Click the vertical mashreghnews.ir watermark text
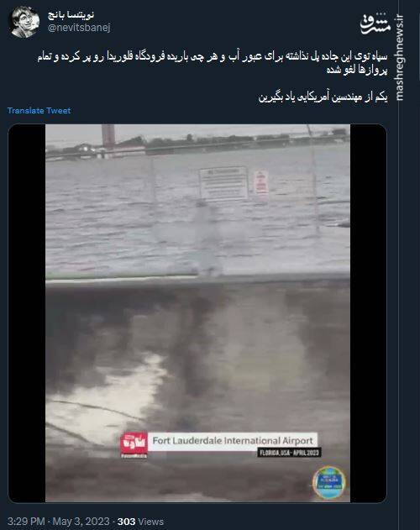This screenshot has height=530, width=420. point(399,57)
